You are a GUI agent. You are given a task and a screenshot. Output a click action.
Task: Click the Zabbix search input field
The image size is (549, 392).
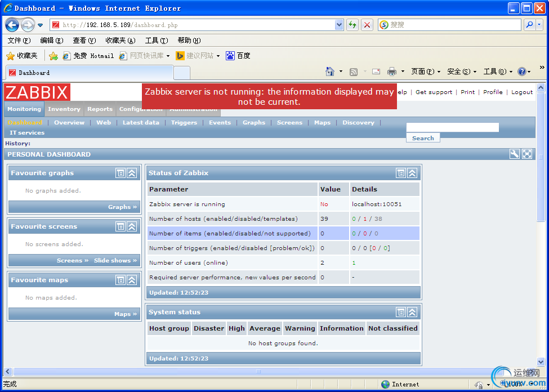[452, 127]
